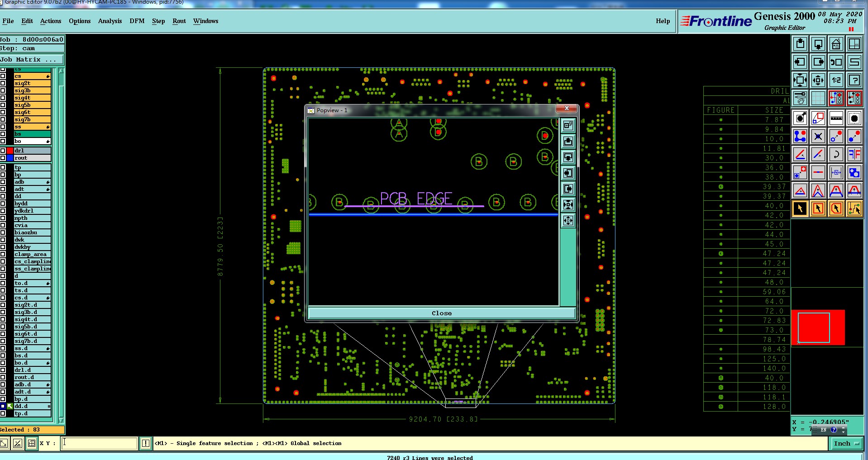Click pan up icon in Popview window
The height and width of the screenshot is (460, 868).
click(x=568, y=142)
